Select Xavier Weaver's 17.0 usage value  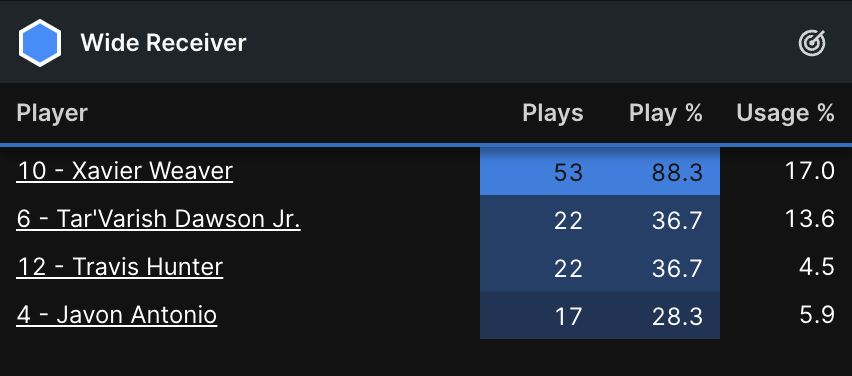(810, 171)
